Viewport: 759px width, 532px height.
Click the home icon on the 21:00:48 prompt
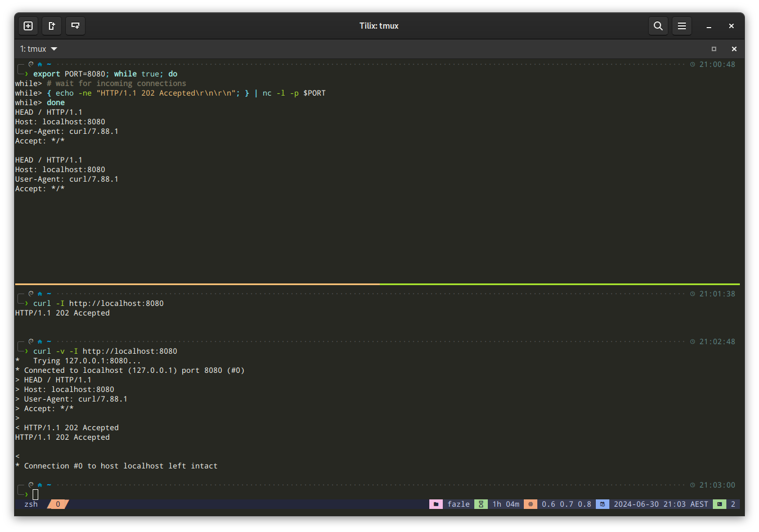(x=40, y=64)
